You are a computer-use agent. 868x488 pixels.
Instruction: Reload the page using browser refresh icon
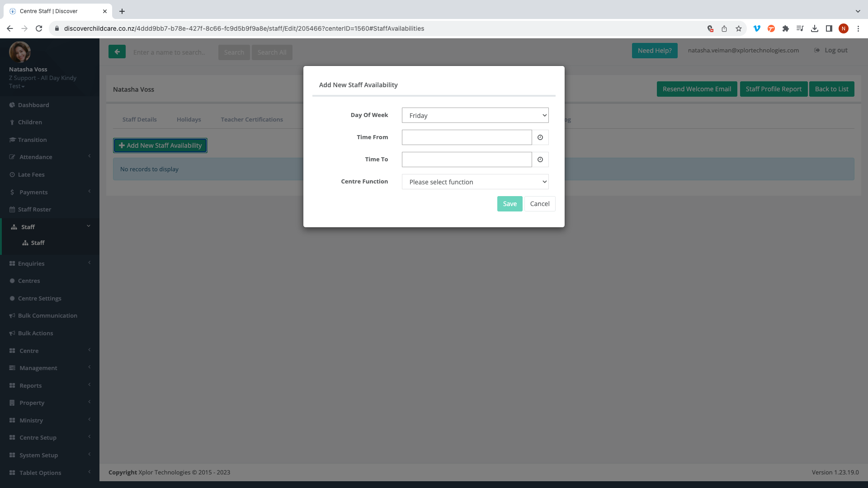click(x=39, y=28)
